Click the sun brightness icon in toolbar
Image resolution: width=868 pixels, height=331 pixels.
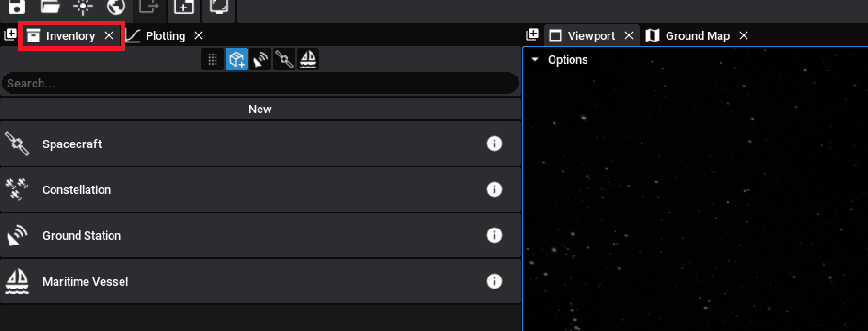click(83, 7)
